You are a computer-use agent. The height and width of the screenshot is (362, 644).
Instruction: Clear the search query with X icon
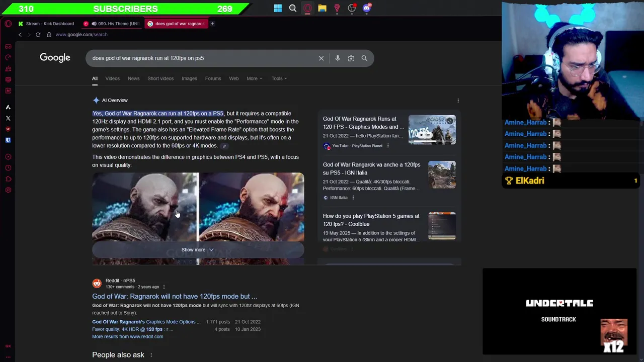(321, 58)
